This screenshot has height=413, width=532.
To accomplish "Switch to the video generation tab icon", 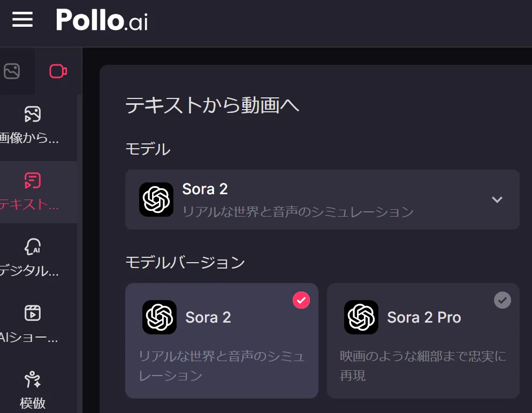I will [58, 71].
